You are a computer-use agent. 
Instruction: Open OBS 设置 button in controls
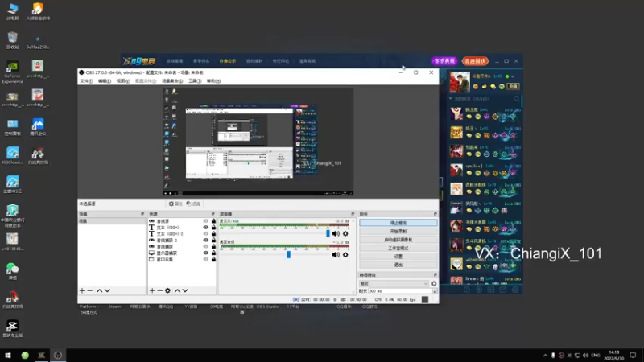point(398,256)
